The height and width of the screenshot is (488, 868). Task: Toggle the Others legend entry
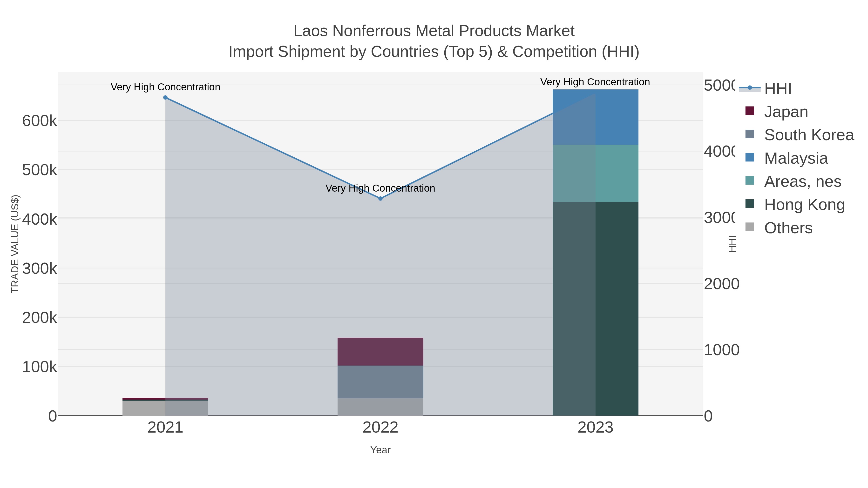[x=779, y=228]
